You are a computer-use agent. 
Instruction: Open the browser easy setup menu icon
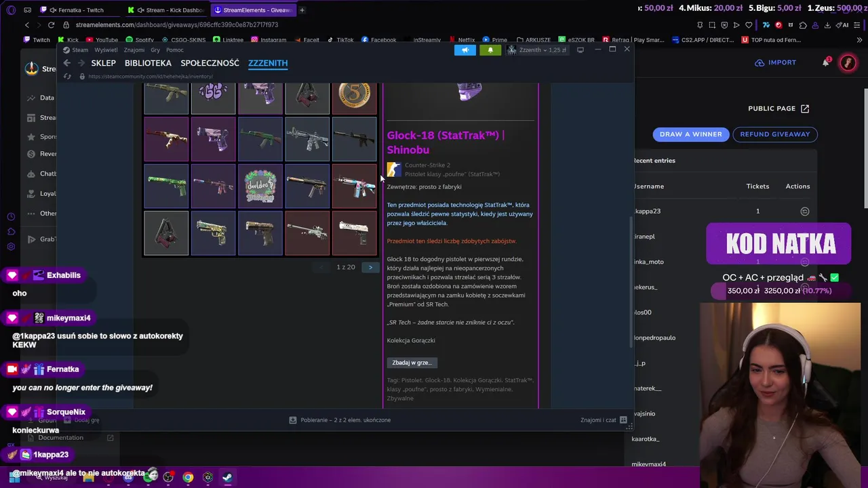tap(856, 25)
